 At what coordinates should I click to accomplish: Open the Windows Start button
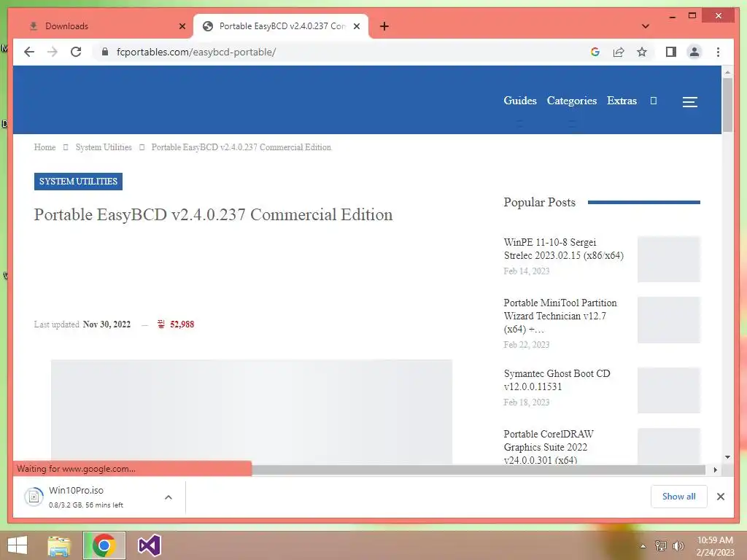point(18,545)
